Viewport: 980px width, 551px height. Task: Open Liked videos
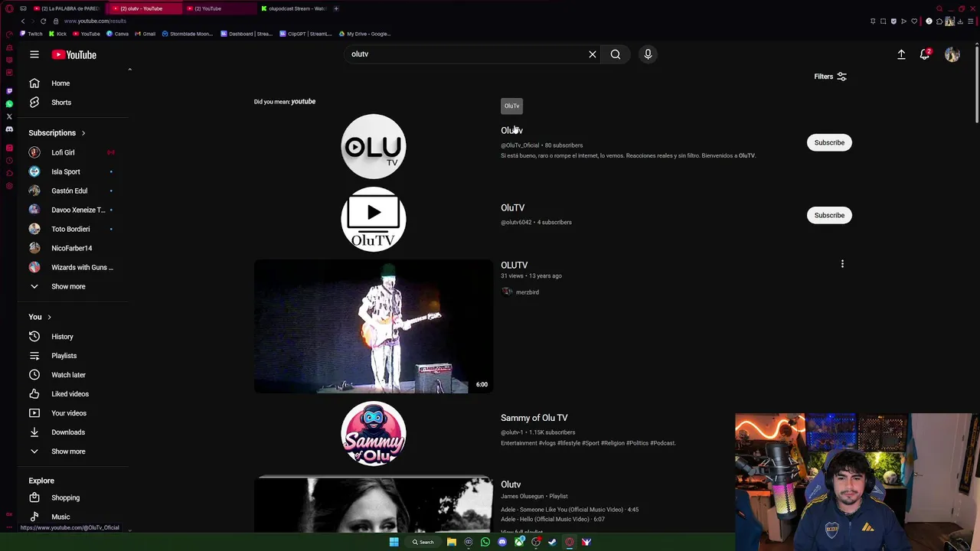pos(70,394)
